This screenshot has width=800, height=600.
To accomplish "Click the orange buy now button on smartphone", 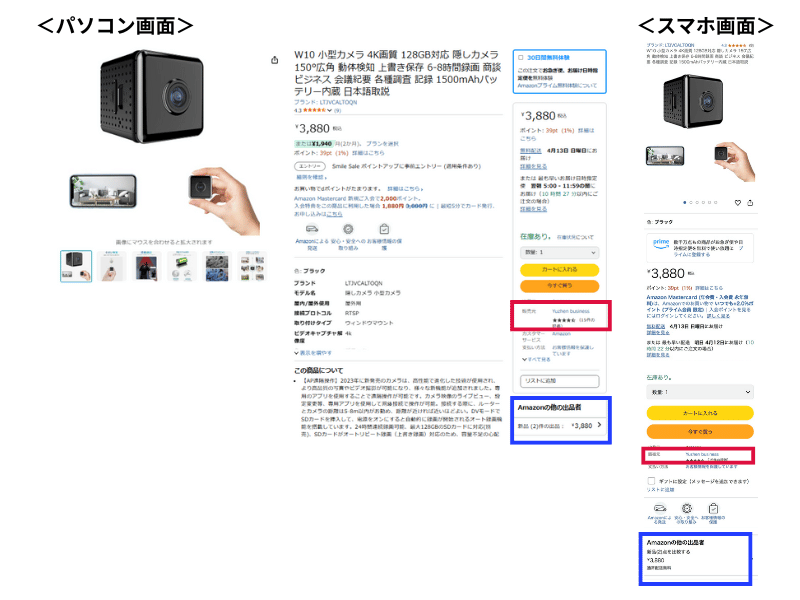I will pyautogui.click(x=699, y=431).
